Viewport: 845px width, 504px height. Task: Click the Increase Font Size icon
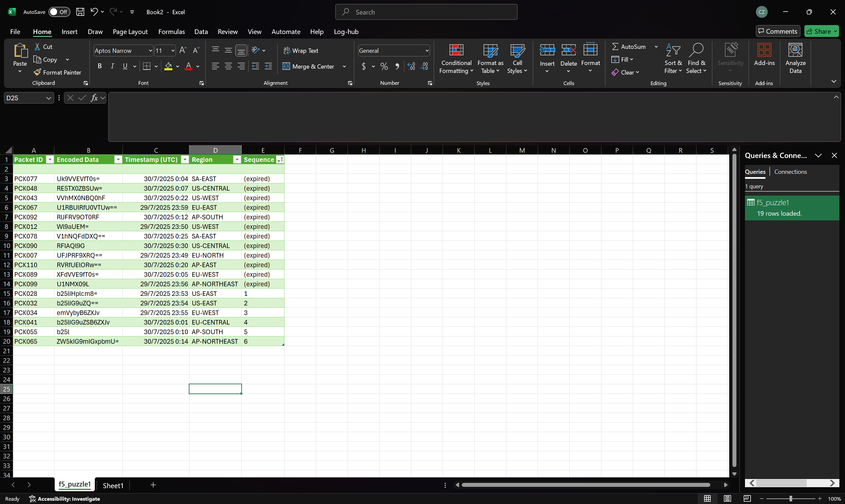pos(183,50)
